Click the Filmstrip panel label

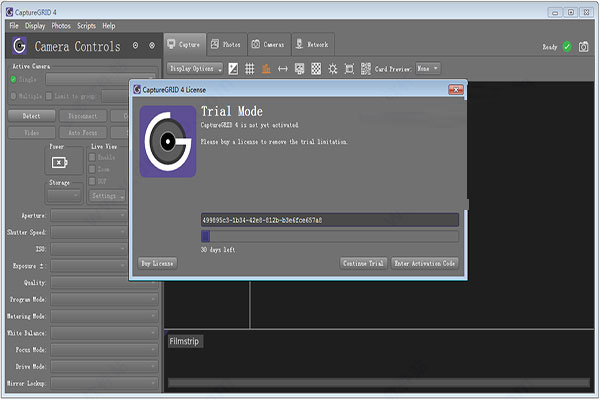(x=185, y=341)
